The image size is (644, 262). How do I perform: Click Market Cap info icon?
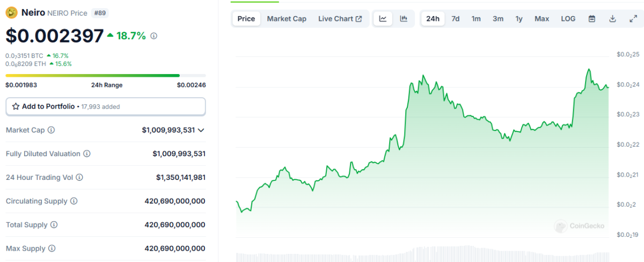click(x=52, y=130)
